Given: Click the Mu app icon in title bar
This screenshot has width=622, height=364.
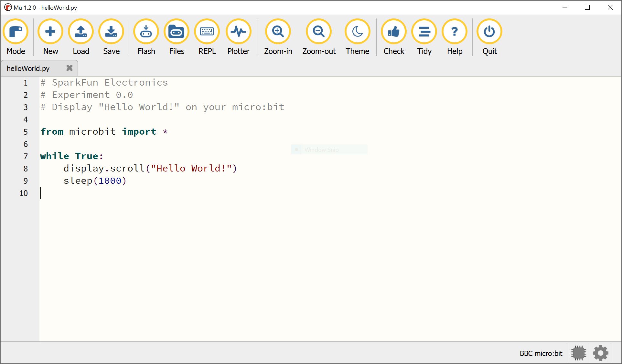Looking at the screenshot, I should click(x=8, y=7).
